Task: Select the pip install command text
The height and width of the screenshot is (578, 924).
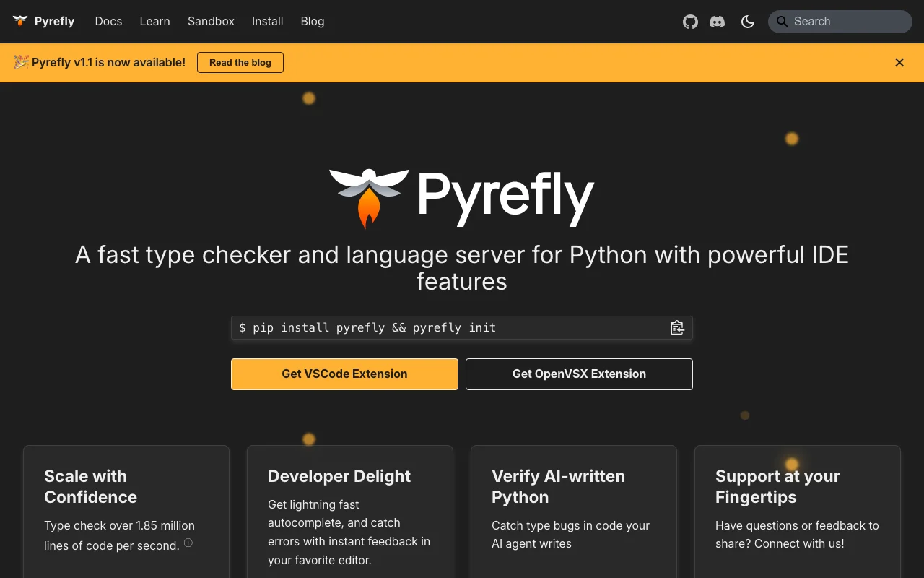Action: click(367, 328)
